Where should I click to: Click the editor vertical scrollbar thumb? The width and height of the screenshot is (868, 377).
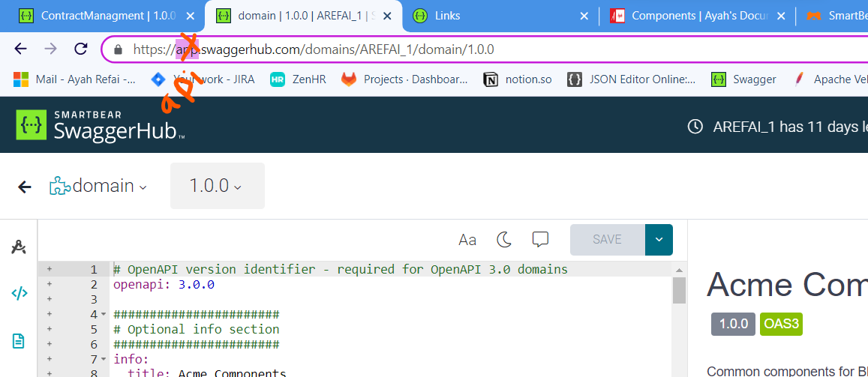tap(679, 290)
